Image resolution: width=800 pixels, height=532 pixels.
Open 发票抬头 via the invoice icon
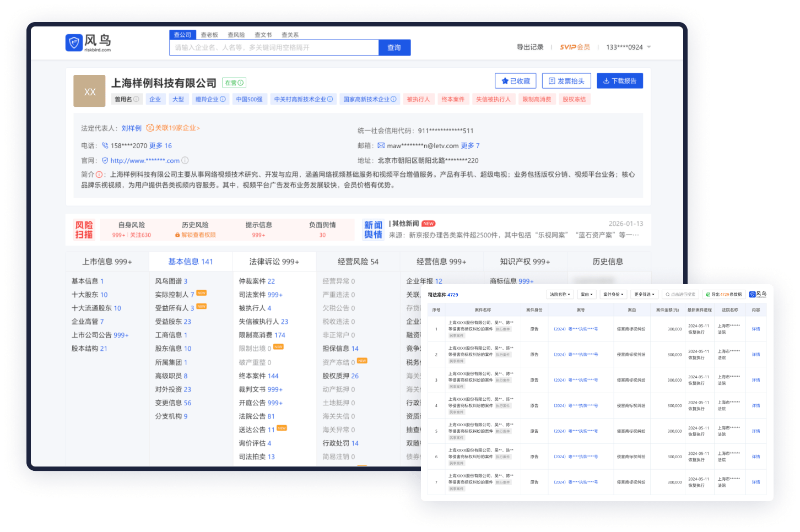point(552,80)
